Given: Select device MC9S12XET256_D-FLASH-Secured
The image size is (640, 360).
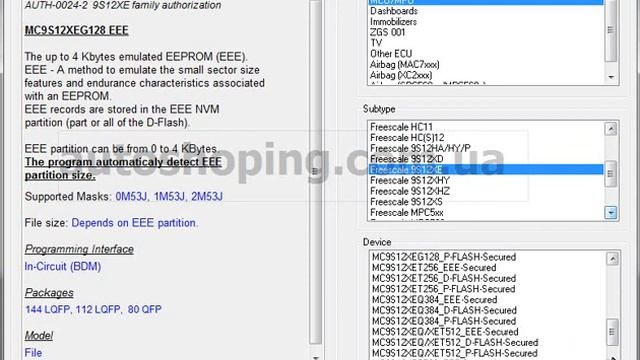Looking at the screenshot, I should point(487,278).
